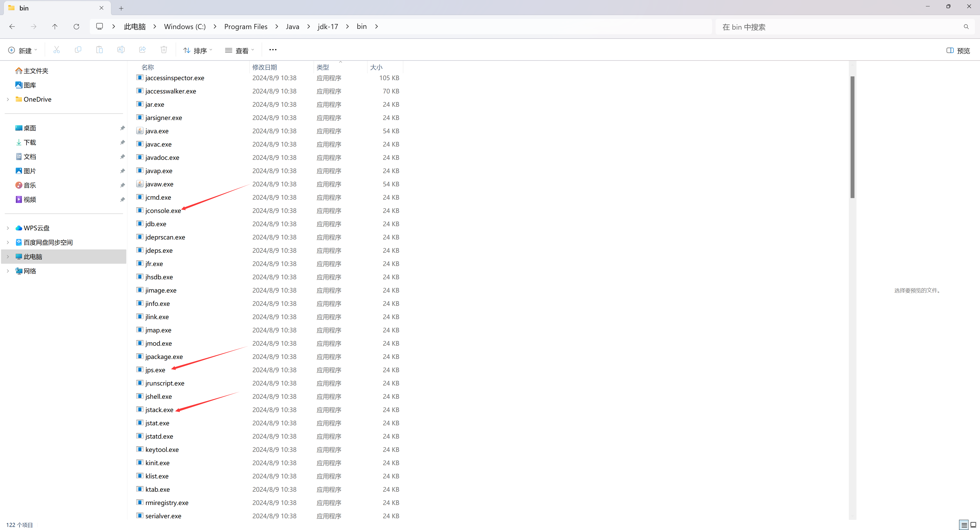
Task: Click the Rename icon in toolbar
Action: pos(121,50)
